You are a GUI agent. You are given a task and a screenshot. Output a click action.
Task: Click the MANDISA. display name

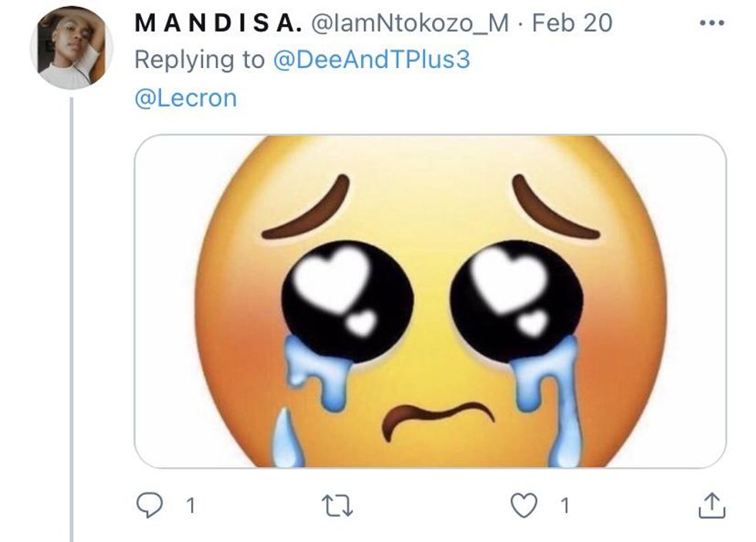coord(218,23)
